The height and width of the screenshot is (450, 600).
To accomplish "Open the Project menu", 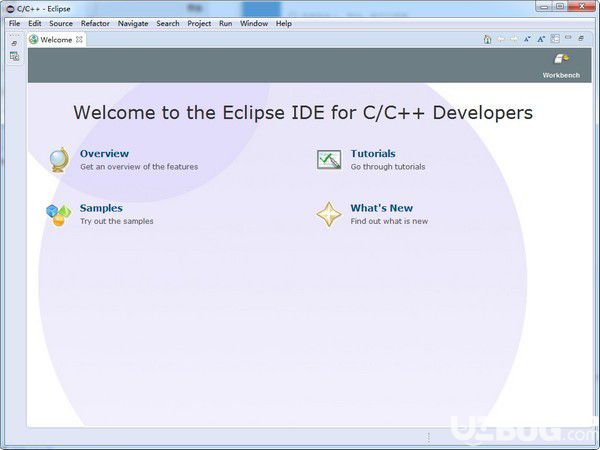I will [x=199, y=23].
